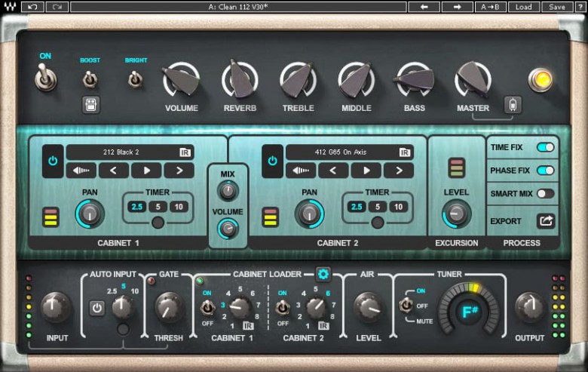Image resolution: width=588 pixels, height=372 pixels.
Task: Click the Bass knob
Action: (415, 79)
